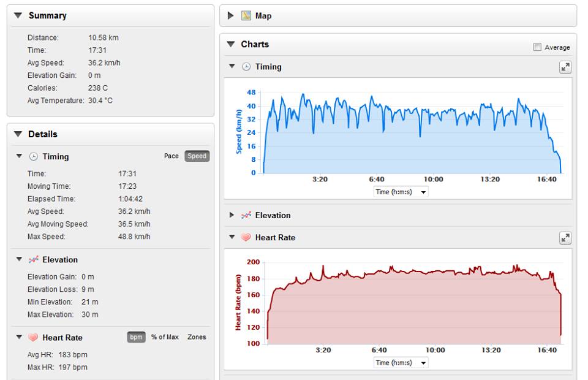
Task: Click the clock icon beside Timing chart
Action: 246,67
